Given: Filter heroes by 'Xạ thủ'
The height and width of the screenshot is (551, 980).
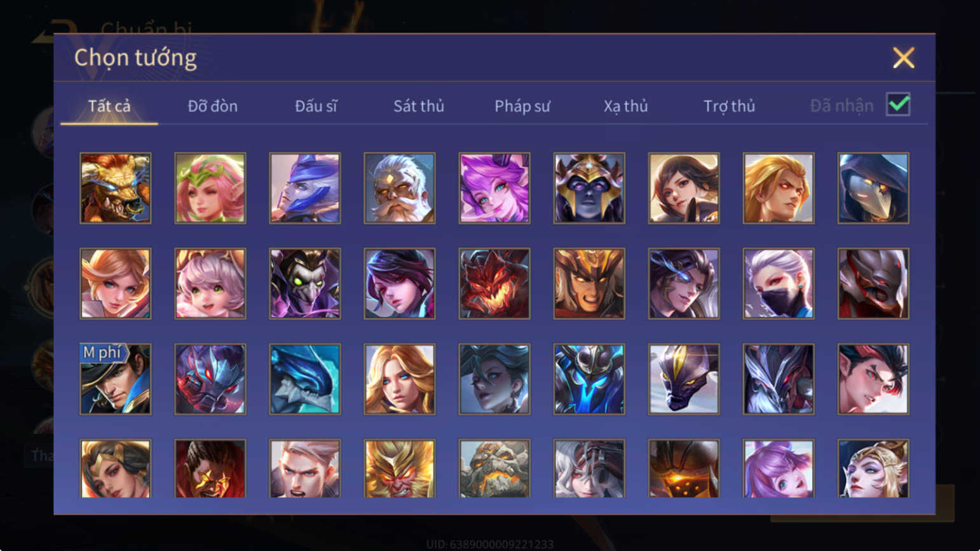Looking at the screenshot, I should pos(625,106).
